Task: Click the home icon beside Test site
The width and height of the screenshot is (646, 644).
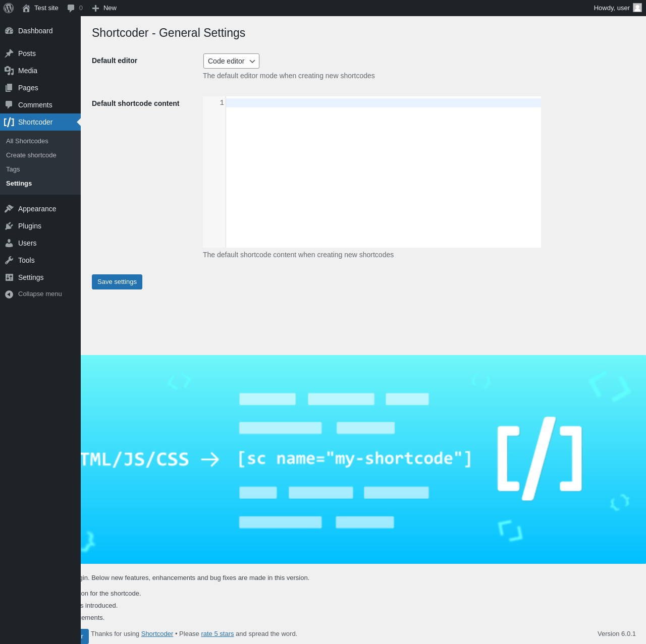Action: [26, 8]
